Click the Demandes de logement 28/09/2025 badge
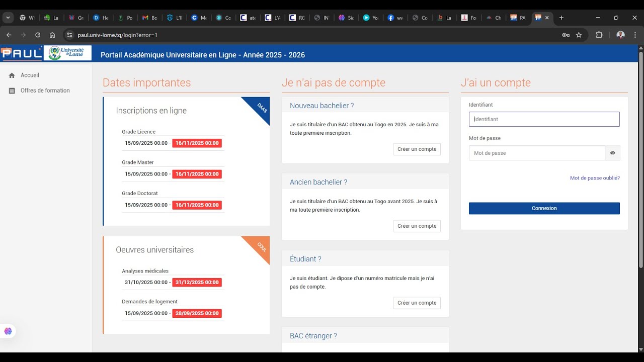This screenshot has width=644, height=362. pos(197,313)
